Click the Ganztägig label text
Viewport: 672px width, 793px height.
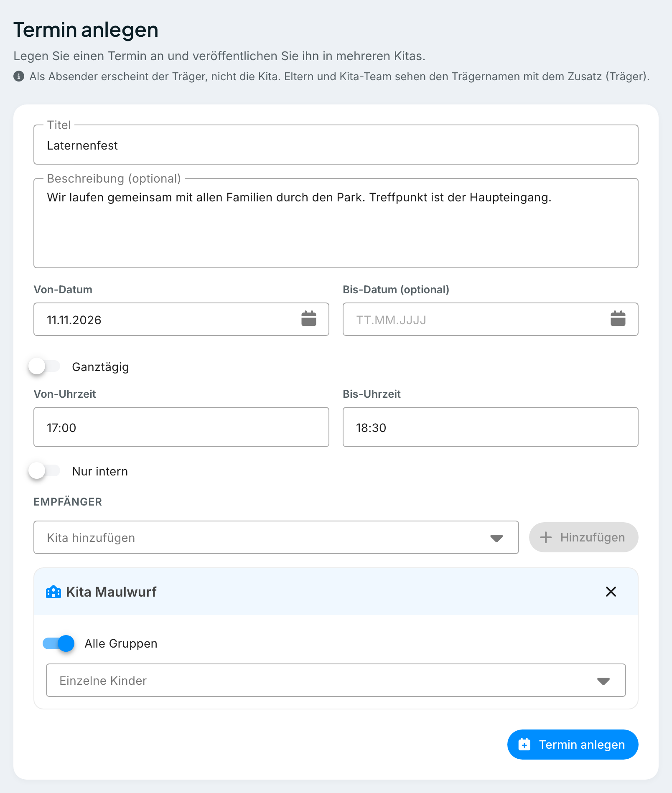coord(100,367)
